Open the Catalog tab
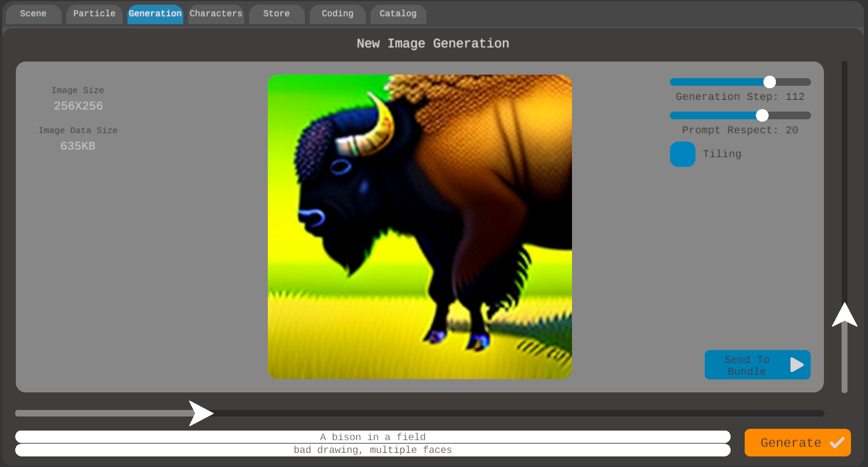 click(398, 14)
